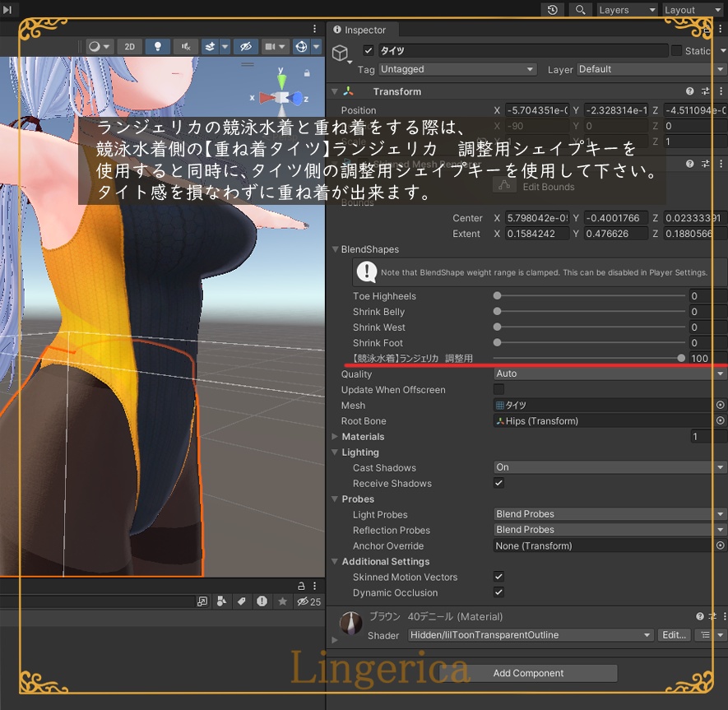
Task: Open the scene camera settings dropdown
Action: click(275, 46)
